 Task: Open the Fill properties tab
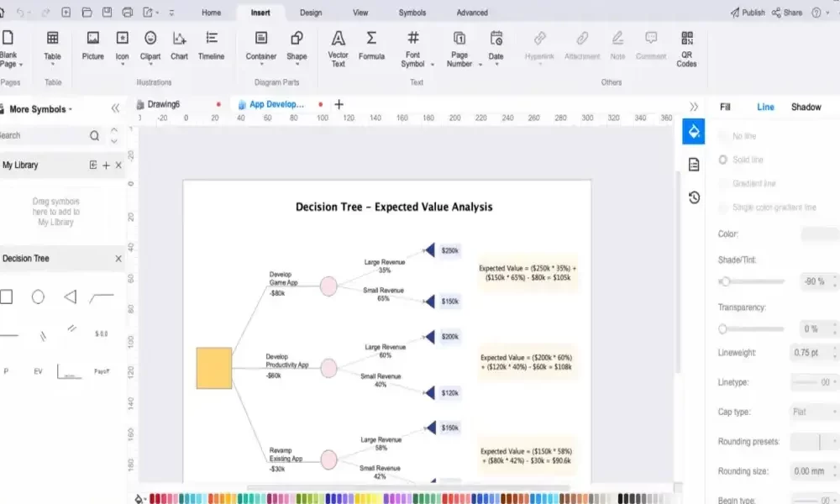(725, 108)
